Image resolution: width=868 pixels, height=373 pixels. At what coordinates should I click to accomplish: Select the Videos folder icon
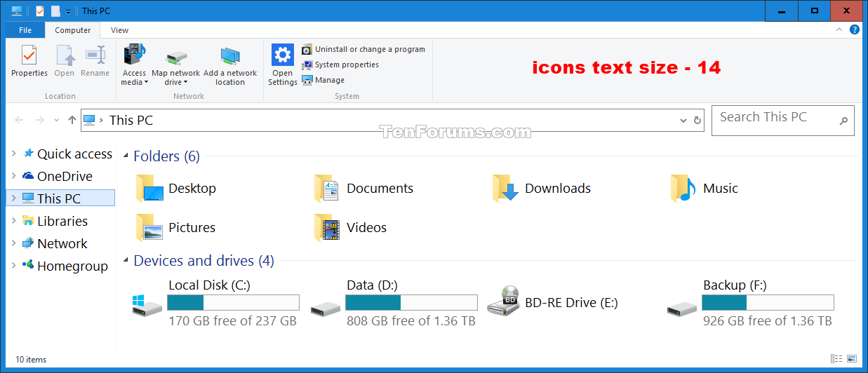coord(327,227)
